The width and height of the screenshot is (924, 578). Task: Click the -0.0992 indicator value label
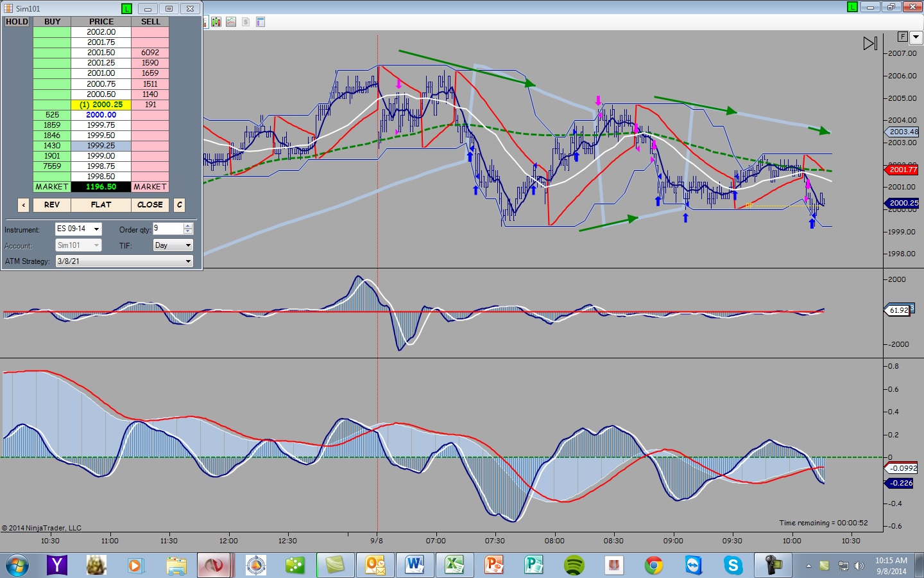(902, 468)
